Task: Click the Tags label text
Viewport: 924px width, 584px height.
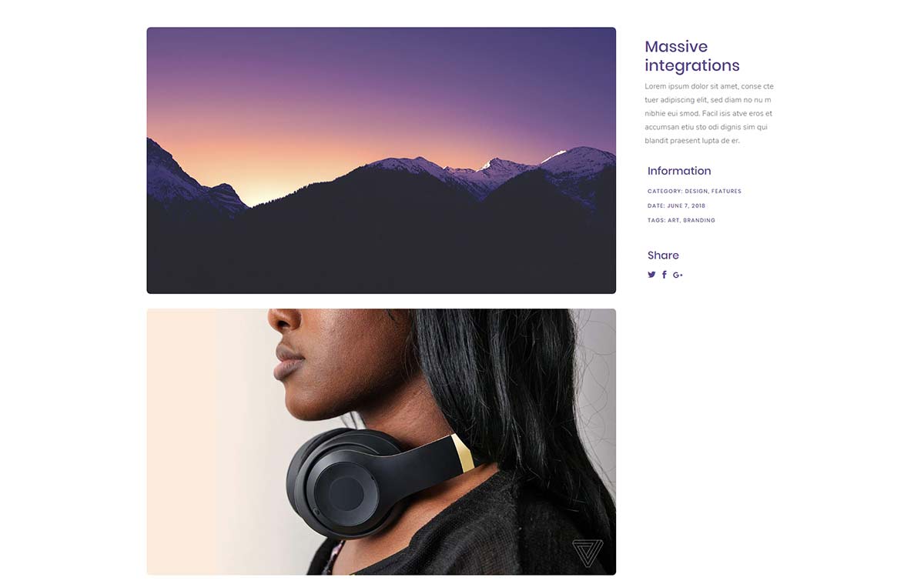Action: coord(657,220)
